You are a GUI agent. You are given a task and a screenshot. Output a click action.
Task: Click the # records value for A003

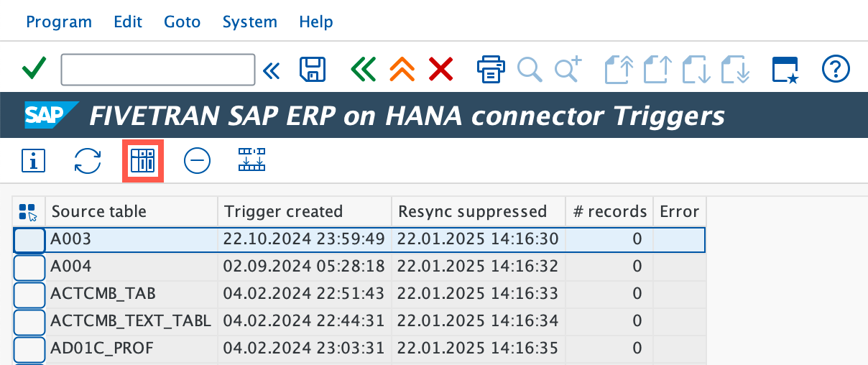tap(609, 239)
